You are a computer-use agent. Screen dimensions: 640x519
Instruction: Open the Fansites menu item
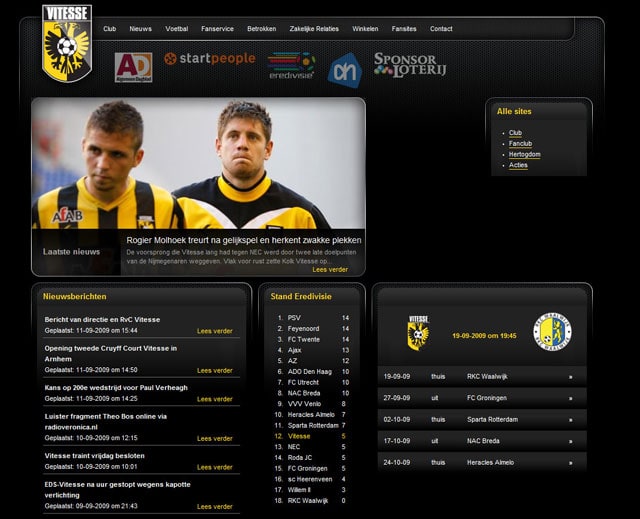[404, 29]
